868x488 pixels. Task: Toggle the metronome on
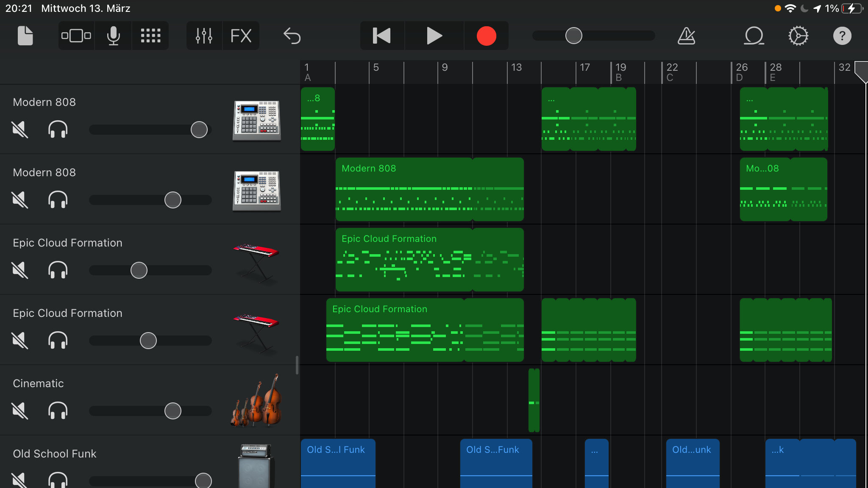click(x=686, y=36)
